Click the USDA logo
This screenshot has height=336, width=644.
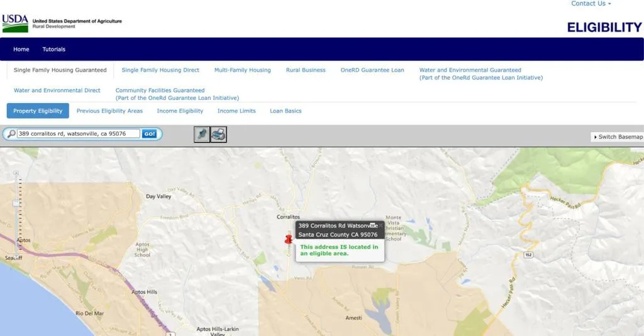click(x=15, y=23)
